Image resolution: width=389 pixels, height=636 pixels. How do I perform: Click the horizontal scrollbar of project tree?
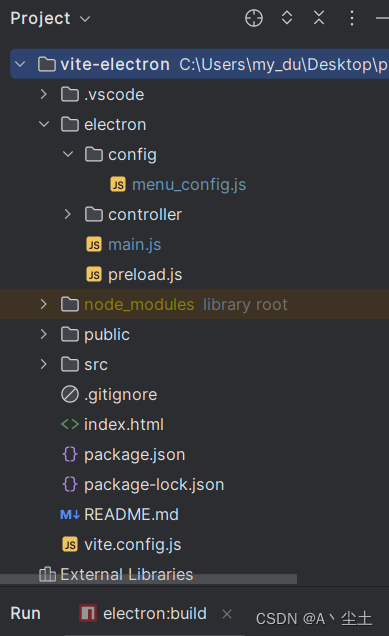coord(148,579)
